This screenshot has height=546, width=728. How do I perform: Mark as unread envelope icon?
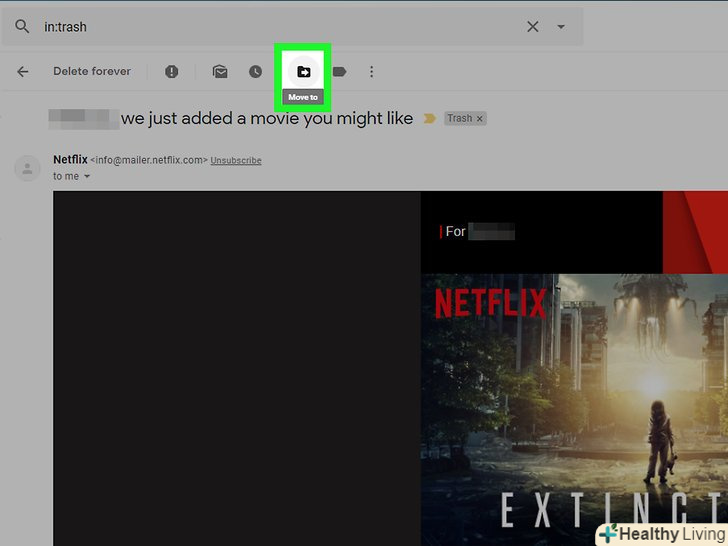(220, 72)
